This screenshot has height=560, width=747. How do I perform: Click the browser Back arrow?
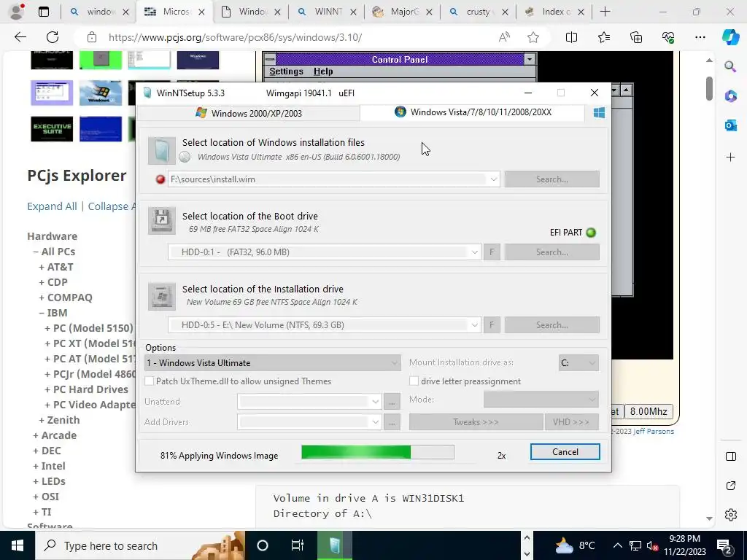(x=20, y=37)
